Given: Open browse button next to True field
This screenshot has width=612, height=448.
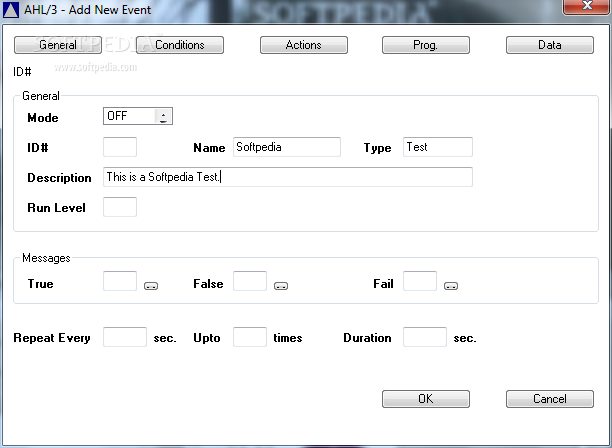Looking at the screenshot, I should click(151, 286).
